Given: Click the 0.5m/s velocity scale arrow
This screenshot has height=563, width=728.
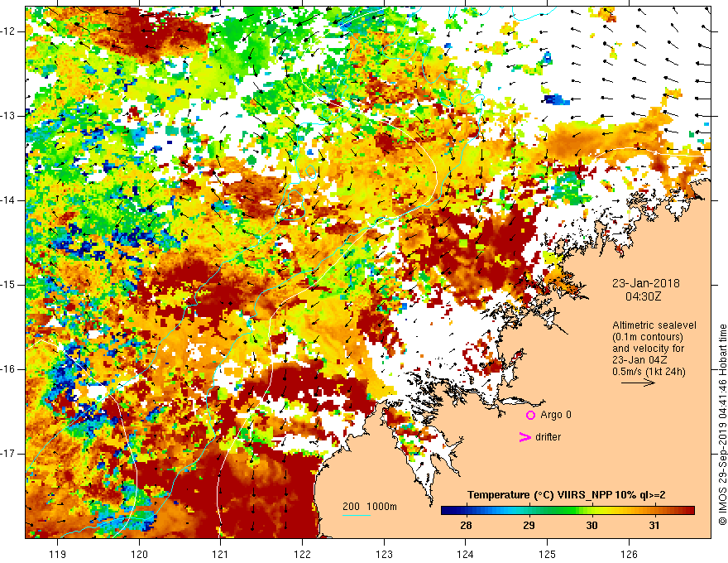Looking at the screenshot, I should point(638,383).
